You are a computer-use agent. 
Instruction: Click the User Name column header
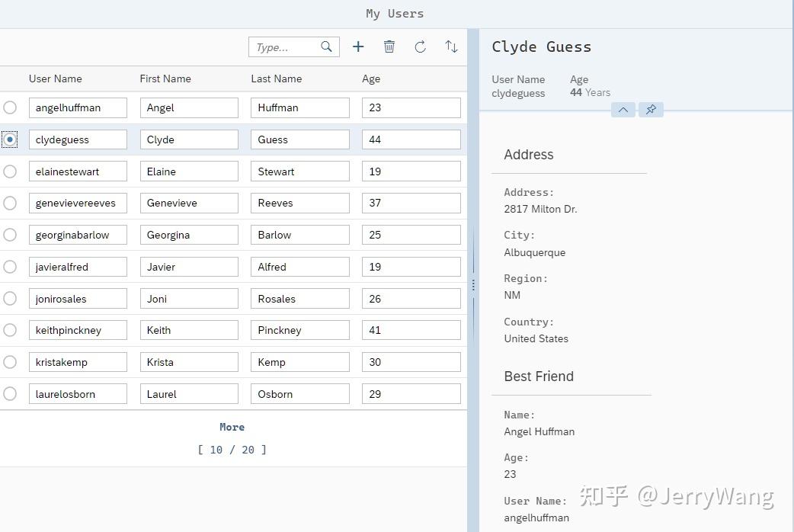coord(56,79)
